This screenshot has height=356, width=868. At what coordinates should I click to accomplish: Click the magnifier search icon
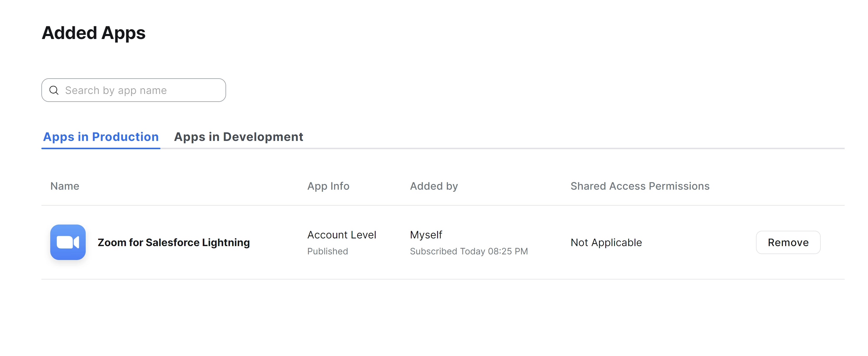54,90
